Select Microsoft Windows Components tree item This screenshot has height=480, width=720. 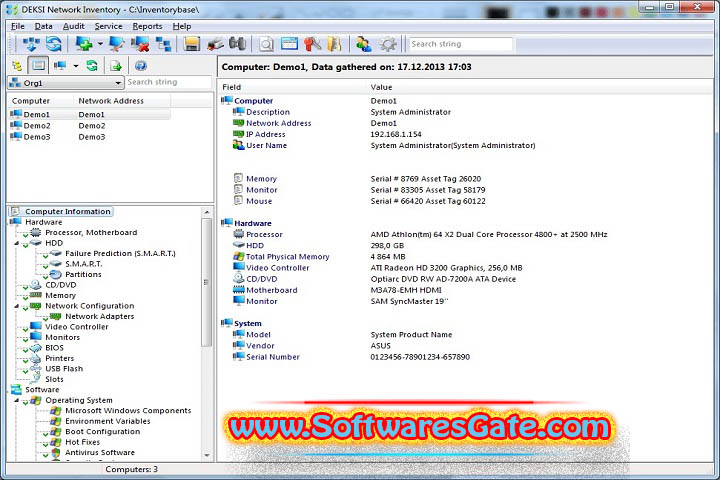(x=128, y=411)
